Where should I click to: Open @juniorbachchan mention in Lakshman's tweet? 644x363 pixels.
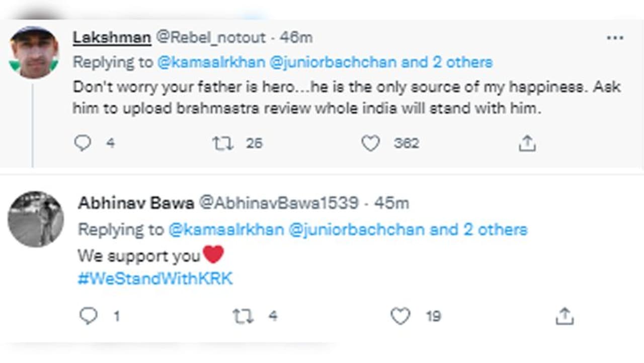click(x=334, y=62)
